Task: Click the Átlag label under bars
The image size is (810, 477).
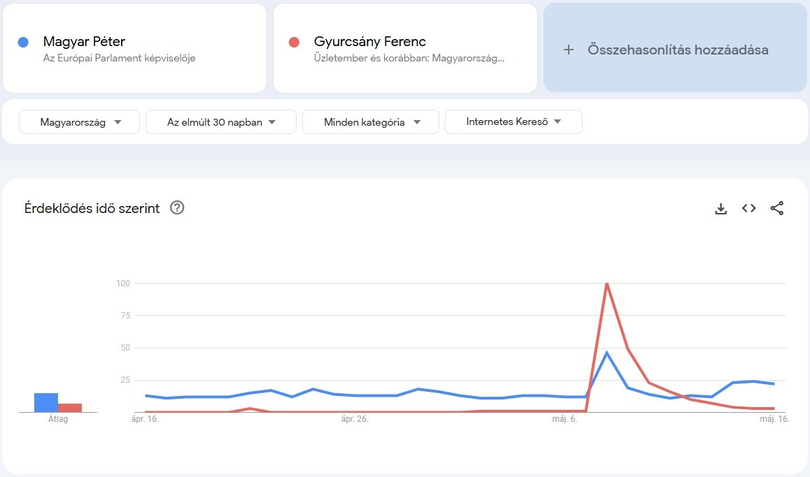Action: point(57,420)
